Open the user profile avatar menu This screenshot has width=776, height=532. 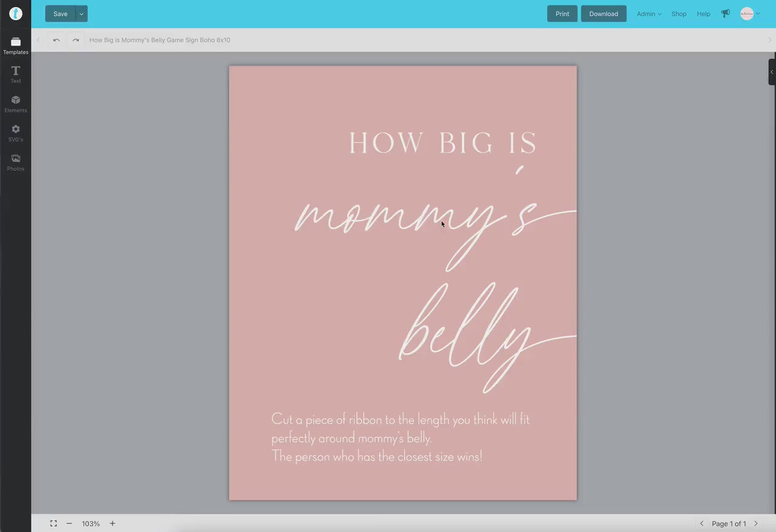(750, 13)
